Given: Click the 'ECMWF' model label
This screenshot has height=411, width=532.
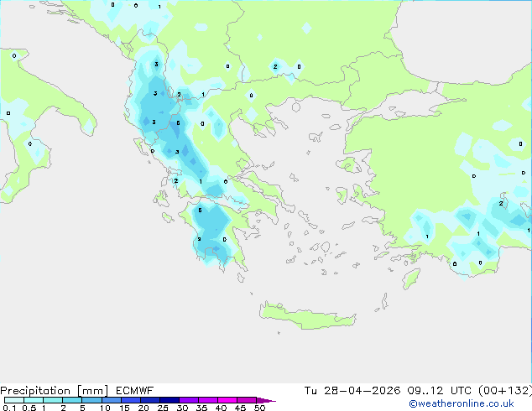Looking at the screenshot, I should [x=135, y=391].
